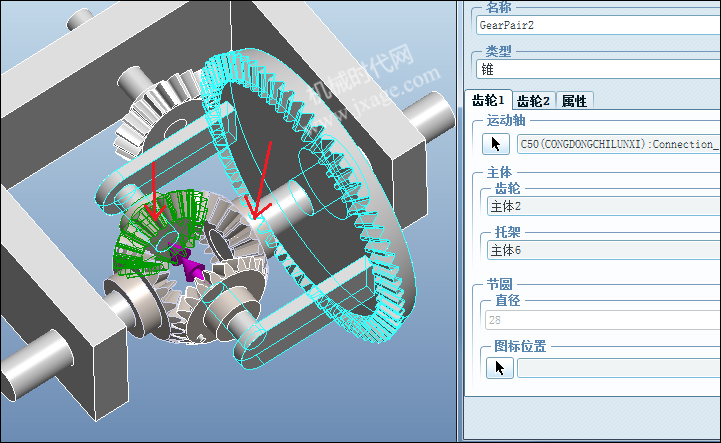Click the motion axis field C50(CONGDONGCHILUNXI)
721x443 pixels.
pyautogui.click(x=618, y=144)
